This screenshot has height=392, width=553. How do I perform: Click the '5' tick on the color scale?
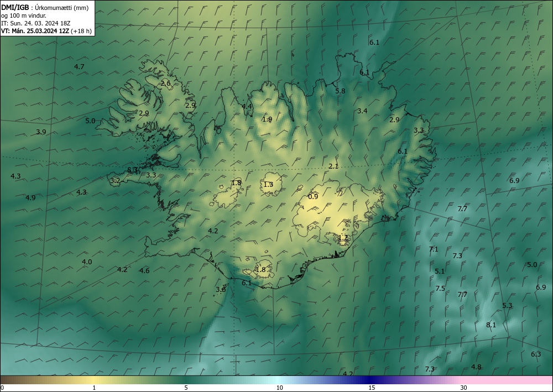pos(186,388)
